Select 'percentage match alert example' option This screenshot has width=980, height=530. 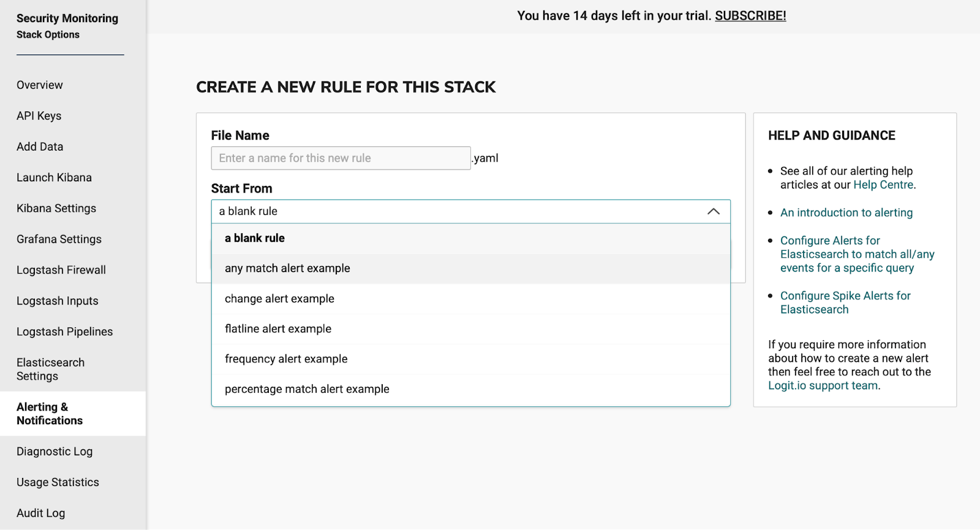coord(307,389)
